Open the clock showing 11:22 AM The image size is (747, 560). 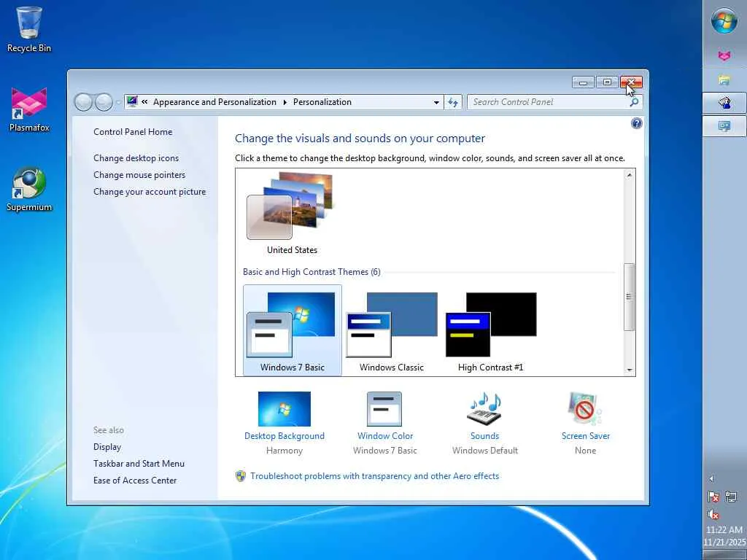coord(724,536)
